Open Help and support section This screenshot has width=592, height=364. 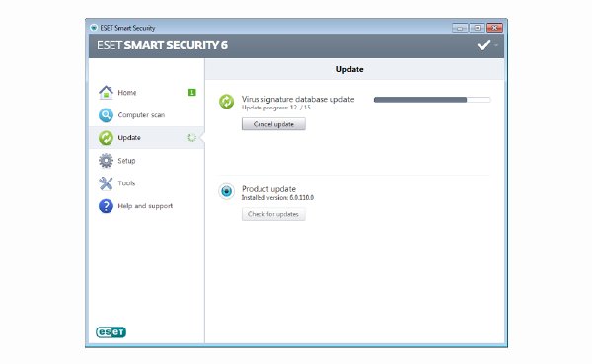(147, 206)
